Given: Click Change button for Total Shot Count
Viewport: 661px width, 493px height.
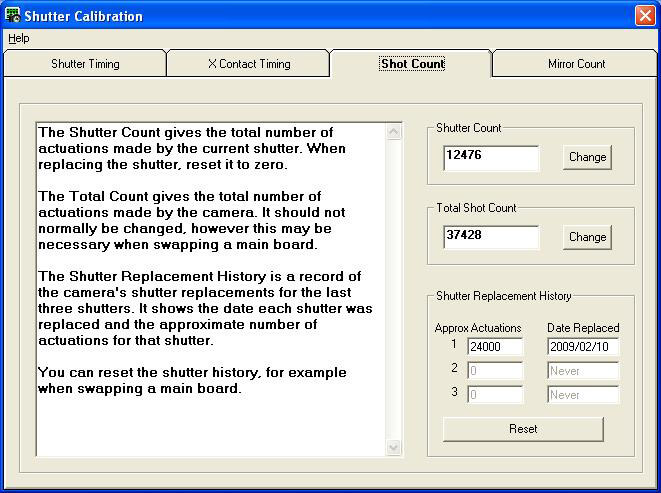Looking at the screenshot, I should [587, 237].
